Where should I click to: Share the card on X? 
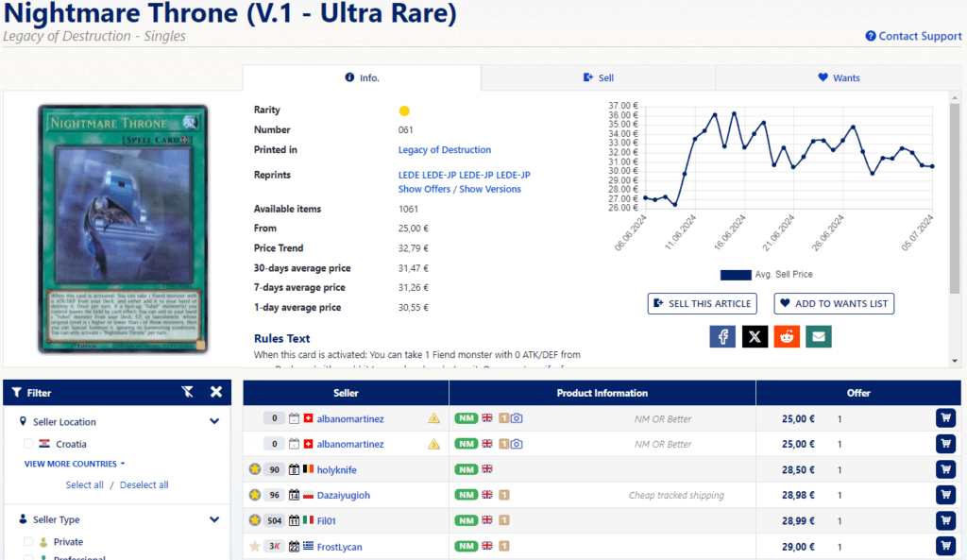(x=755, y=337)
